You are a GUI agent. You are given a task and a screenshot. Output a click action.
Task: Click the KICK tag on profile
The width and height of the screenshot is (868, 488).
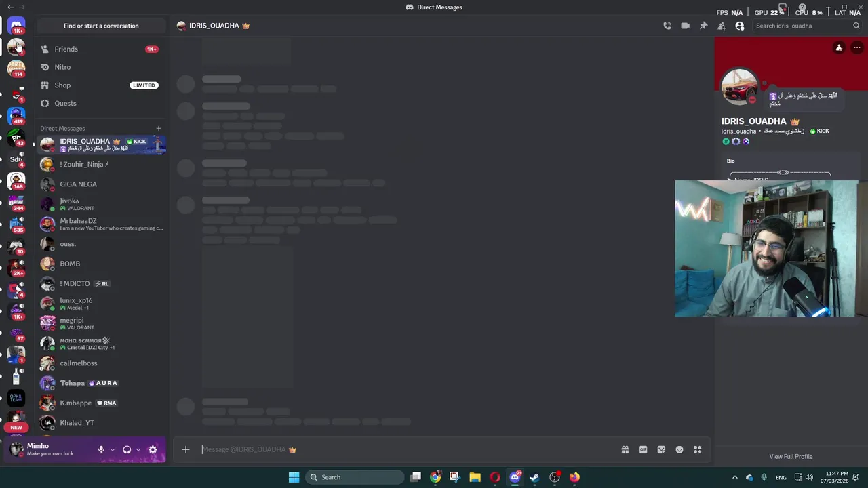(x=819, y=131)
